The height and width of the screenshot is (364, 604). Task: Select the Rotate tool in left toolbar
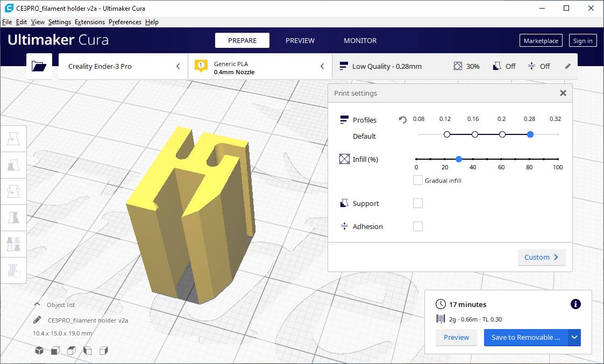click(13, 191)
